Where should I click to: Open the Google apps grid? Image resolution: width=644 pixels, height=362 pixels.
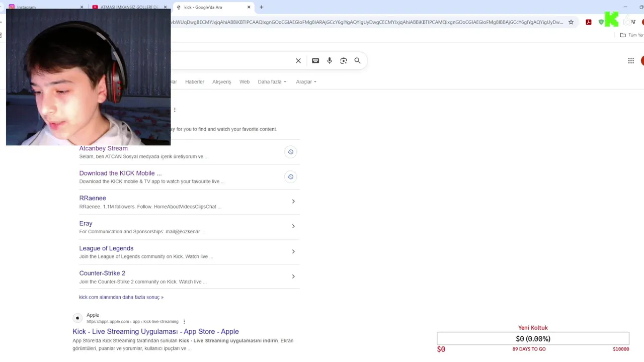pyautogui.click(x=631, y=61)
